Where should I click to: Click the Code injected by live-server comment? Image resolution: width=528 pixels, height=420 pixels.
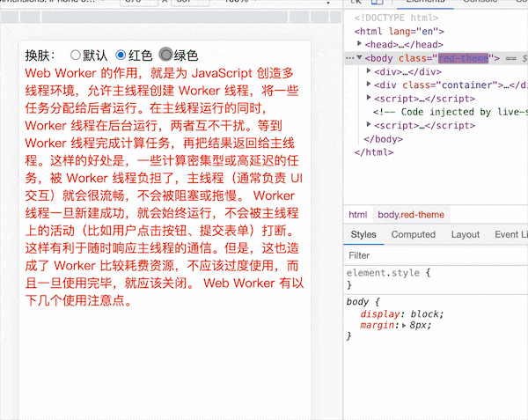pyautogui.click(x=451, y=112)
